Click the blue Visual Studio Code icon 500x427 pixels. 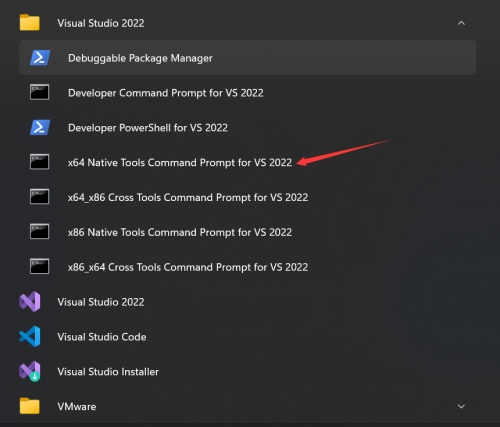pos(30,336)
